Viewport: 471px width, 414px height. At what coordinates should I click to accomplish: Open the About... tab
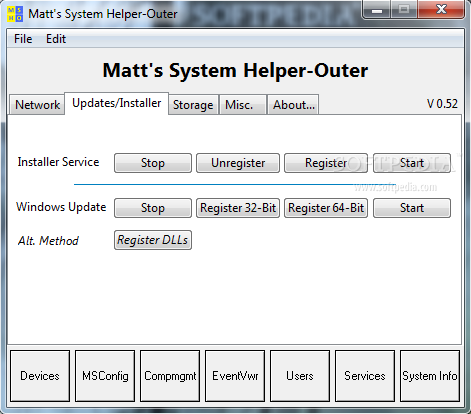tap(293, 105)
